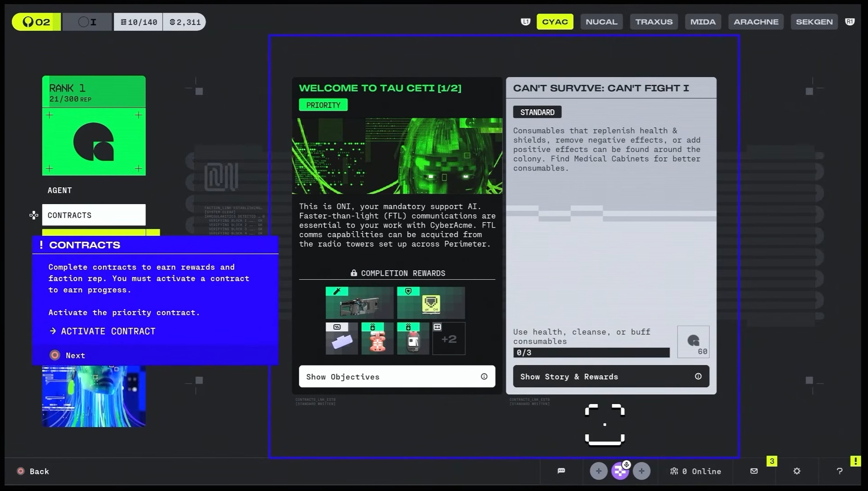Open the TRAXUS faction tab
868x491 pixels.
[653, 22]
